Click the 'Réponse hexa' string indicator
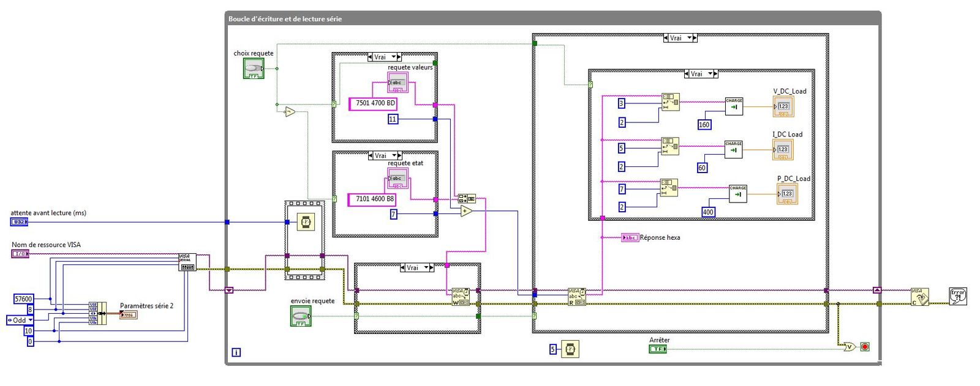The width and height of the screenshot is (980, 386). (x=630, y=237)
